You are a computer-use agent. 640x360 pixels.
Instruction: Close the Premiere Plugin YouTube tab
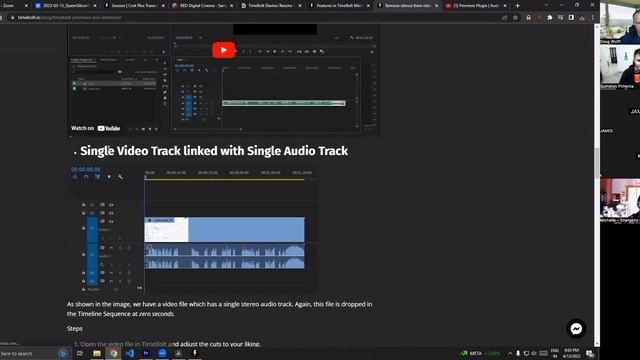(505, 6)
